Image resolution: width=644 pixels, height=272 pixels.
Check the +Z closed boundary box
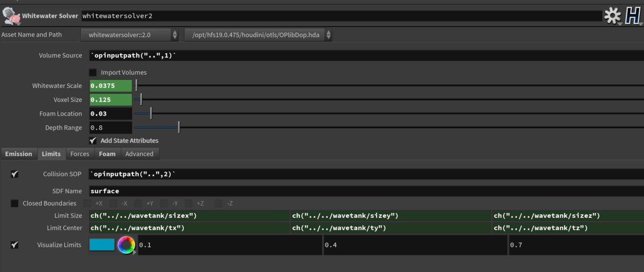coord(189,203)
